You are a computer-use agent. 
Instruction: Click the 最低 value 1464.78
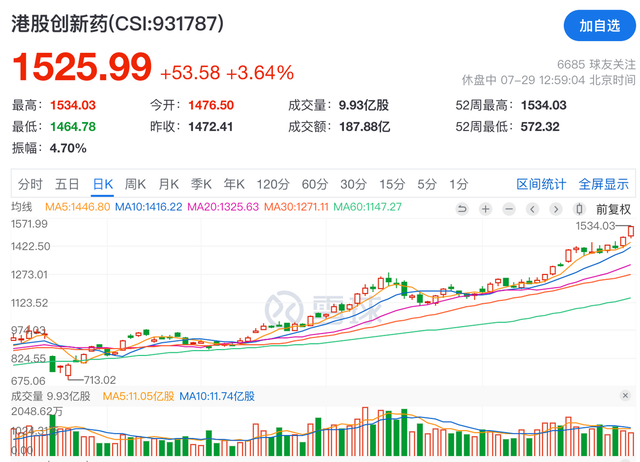coord(73,127)
